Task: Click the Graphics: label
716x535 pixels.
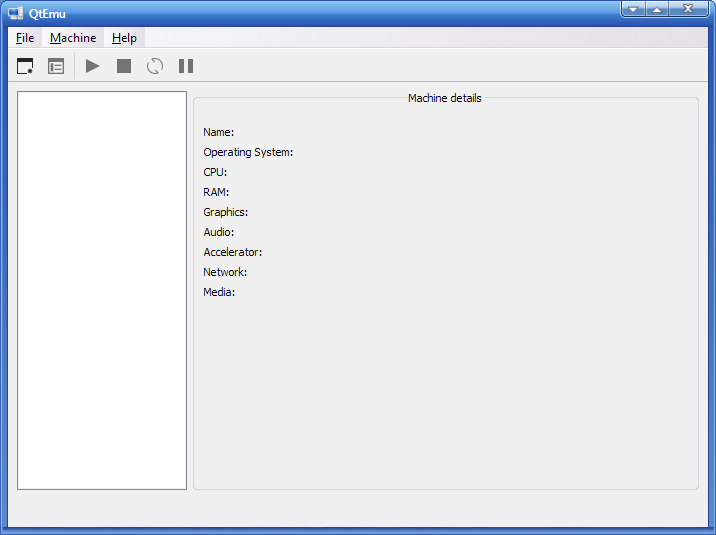Action: pyautogui.click(x=226, y=212)
